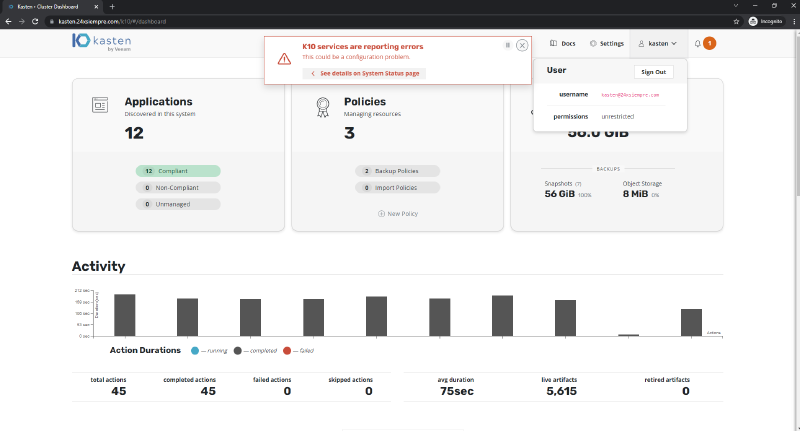This screenshot has height=431, width=800.
Task: Click the live artifacts 5,615 value
Action: (561, 391)
